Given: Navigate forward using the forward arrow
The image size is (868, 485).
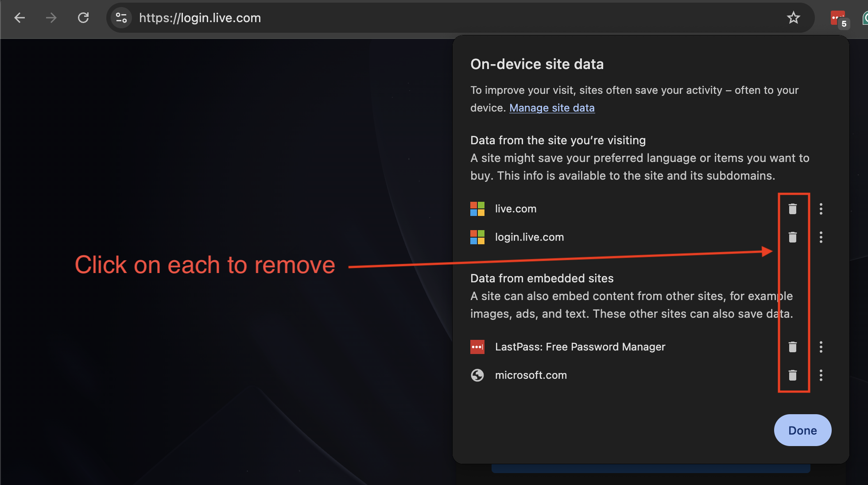Looking at the screenshot, I should [x=51, y=18].
